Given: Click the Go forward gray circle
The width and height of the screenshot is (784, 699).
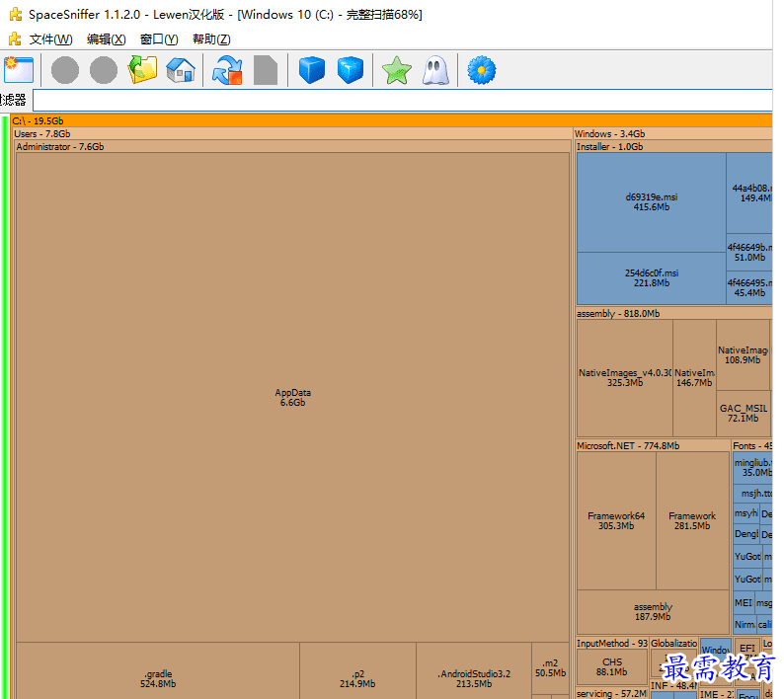Looking at the screenshot, I should [104, 70].
